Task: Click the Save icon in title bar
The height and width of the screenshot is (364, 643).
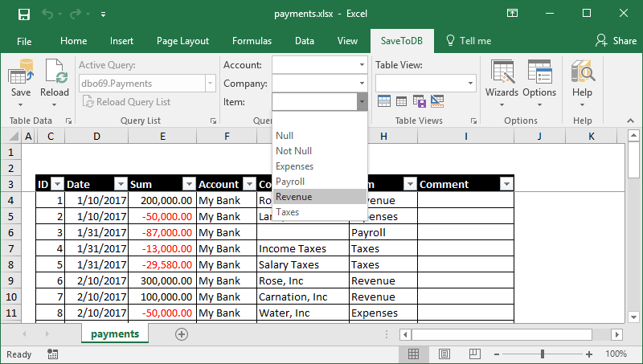Action: tap(24, 14)
